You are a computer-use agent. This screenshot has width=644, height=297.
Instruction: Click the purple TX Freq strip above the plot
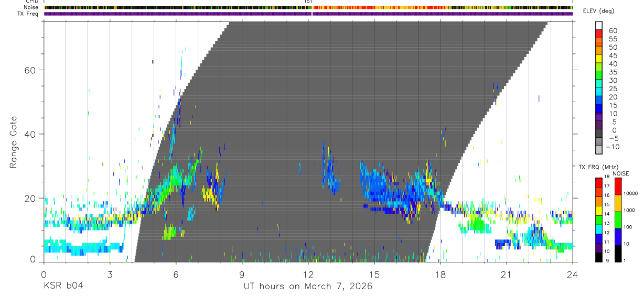pos(308,14)
